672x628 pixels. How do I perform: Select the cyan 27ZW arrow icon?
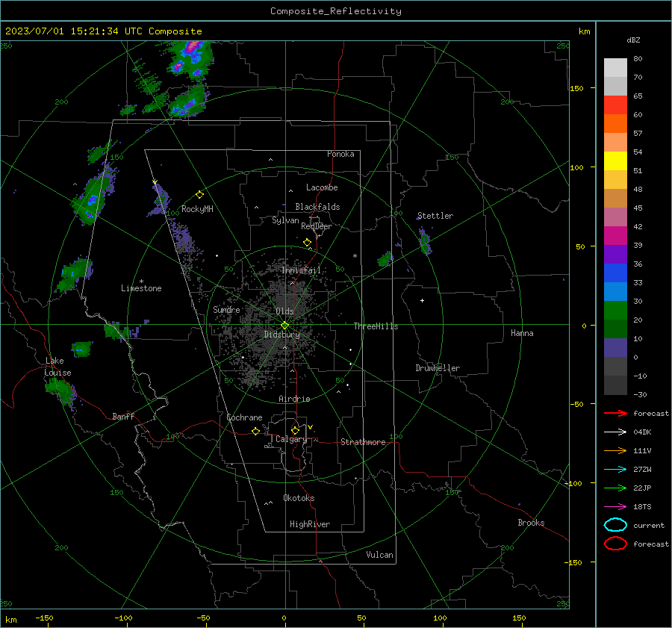[615, 470]
